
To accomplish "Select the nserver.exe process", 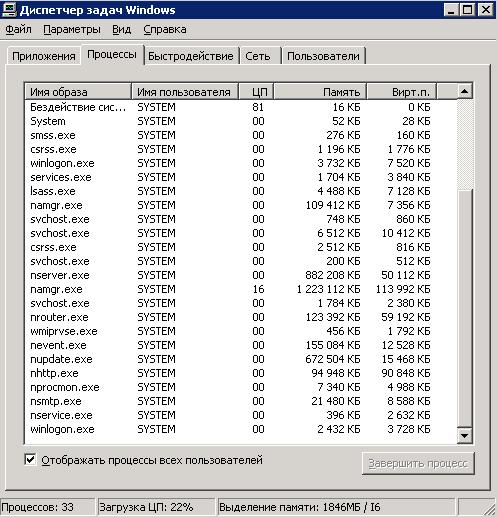I will [241, 275].
